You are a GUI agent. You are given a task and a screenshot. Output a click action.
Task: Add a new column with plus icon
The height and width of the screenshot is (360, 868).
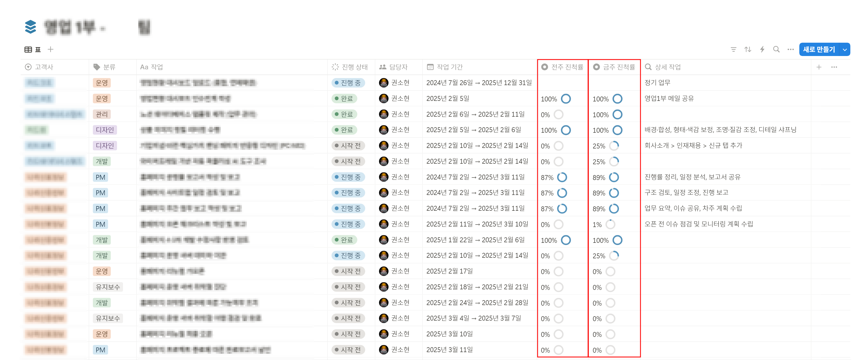[819, 67]
